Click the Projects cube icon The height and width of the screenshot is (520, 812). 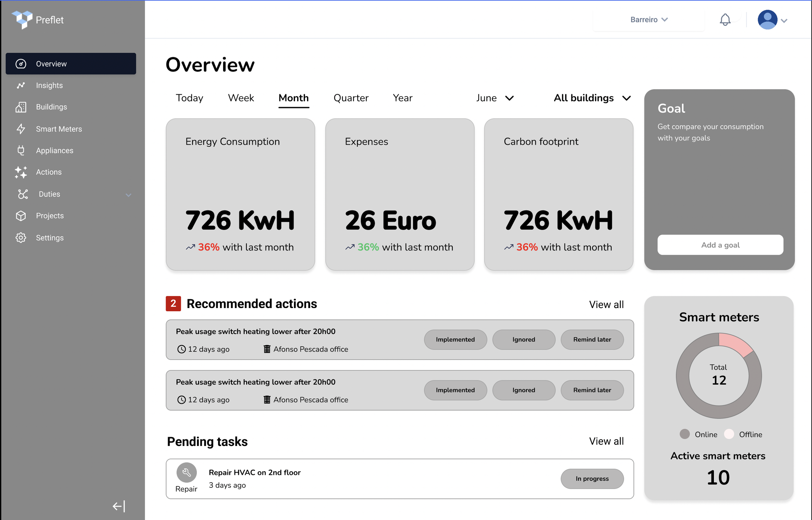click(x=21, y=216)
